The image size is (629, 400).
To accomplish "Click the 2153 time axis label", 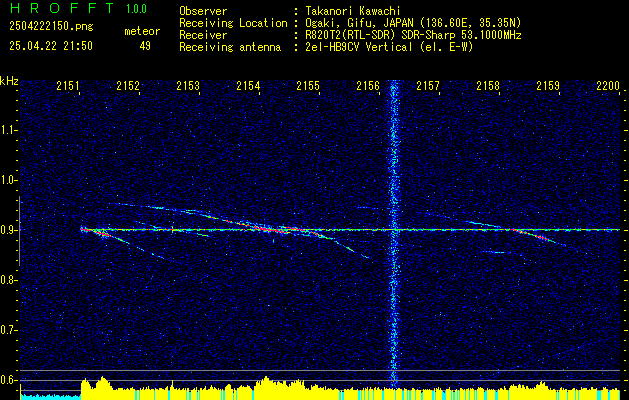I will 188,86.
